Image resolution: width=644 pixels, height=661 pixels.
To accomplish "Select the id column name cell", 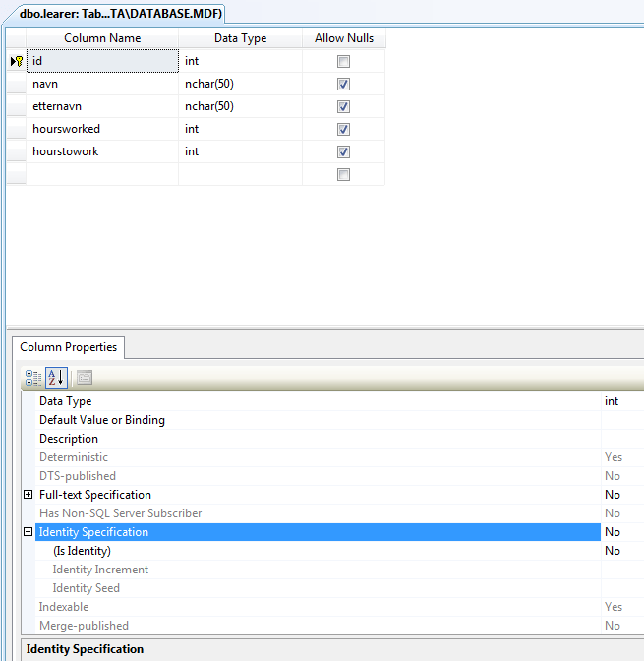I will (102, 61).
